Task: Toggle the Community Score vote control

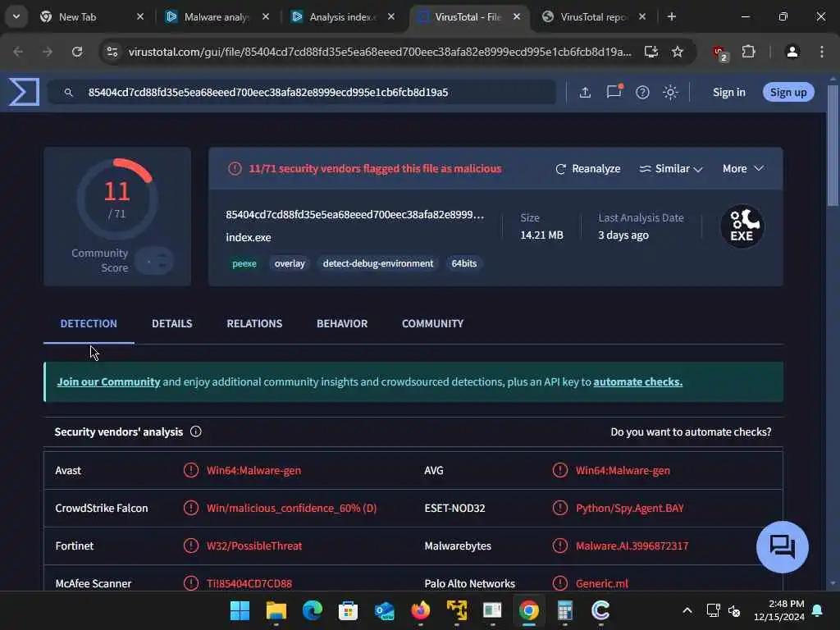Action: (153, 261)
